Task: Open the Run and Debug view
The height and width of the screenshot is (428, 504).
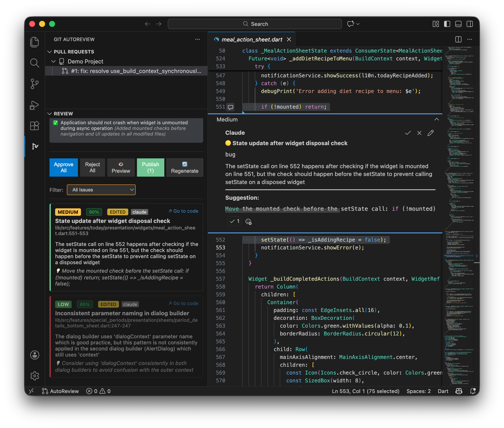Action: (35, 105)
